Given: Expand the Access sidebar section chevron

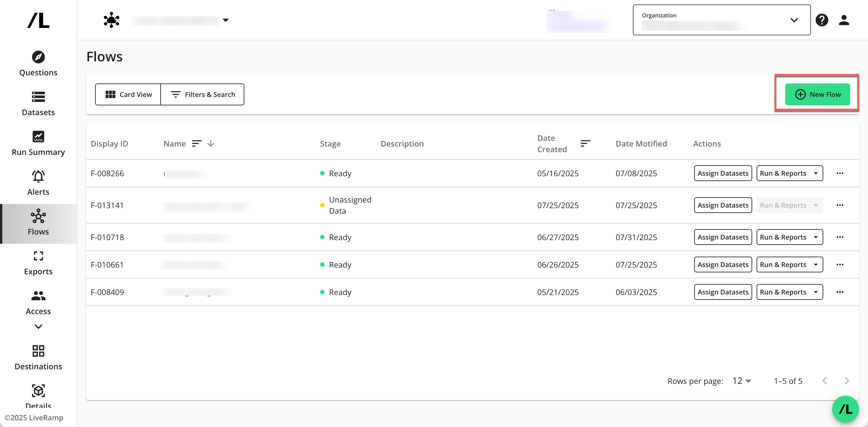Looking at the screenshot, I should click(38, 326).
